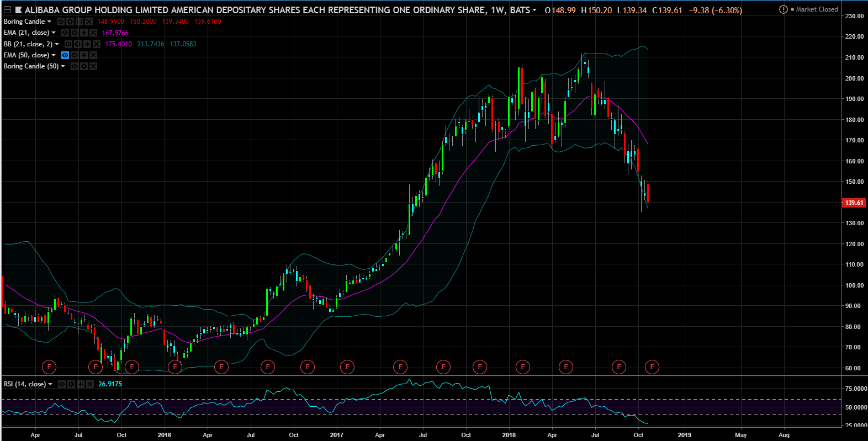Click the plus icon beside BB (21, close, 2)
The image size is (868, 441).
click(87, 44)
